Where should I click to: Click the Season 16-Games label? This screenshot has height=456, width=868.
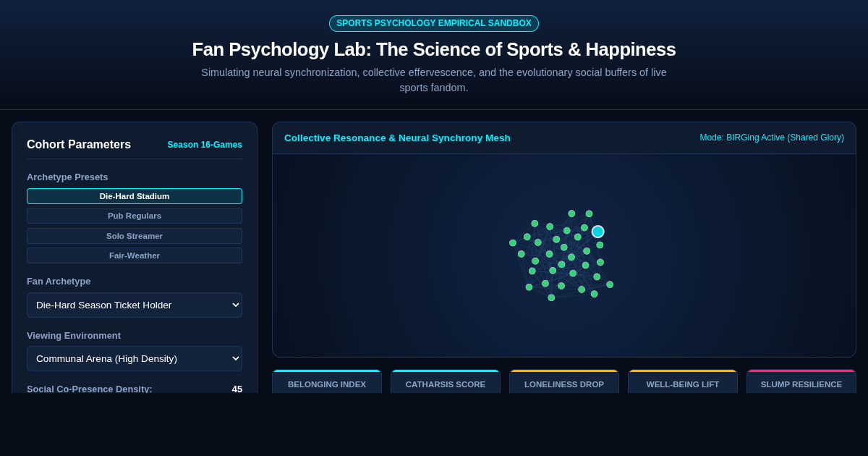(x=205, y=145)
